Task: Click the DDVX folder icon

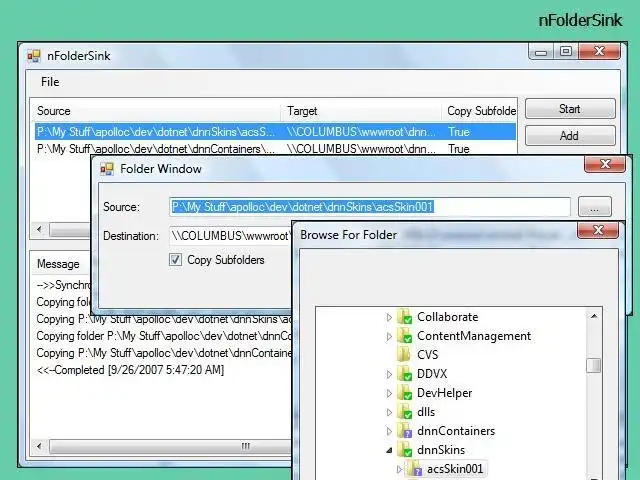Action: (x=405, y=374)
